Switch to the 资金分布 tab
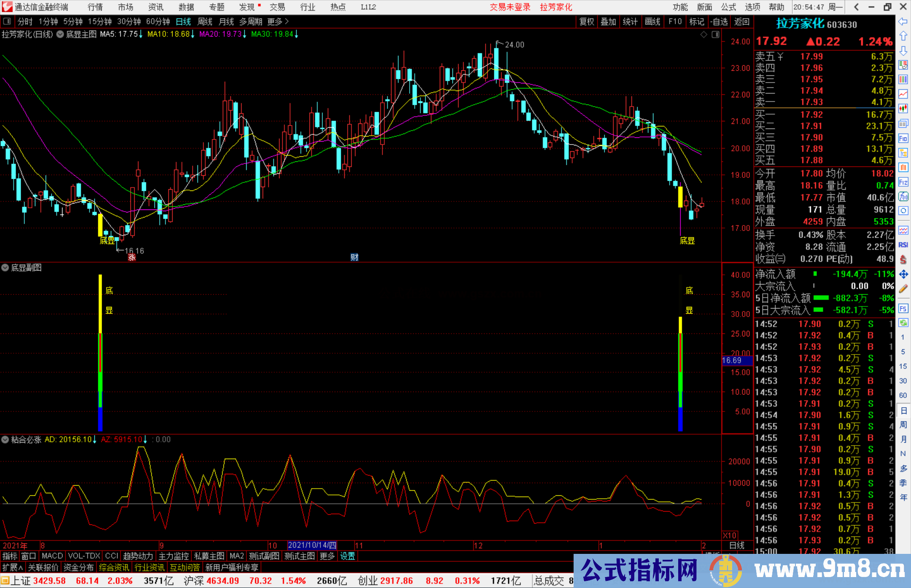 (x=78, y=567)
